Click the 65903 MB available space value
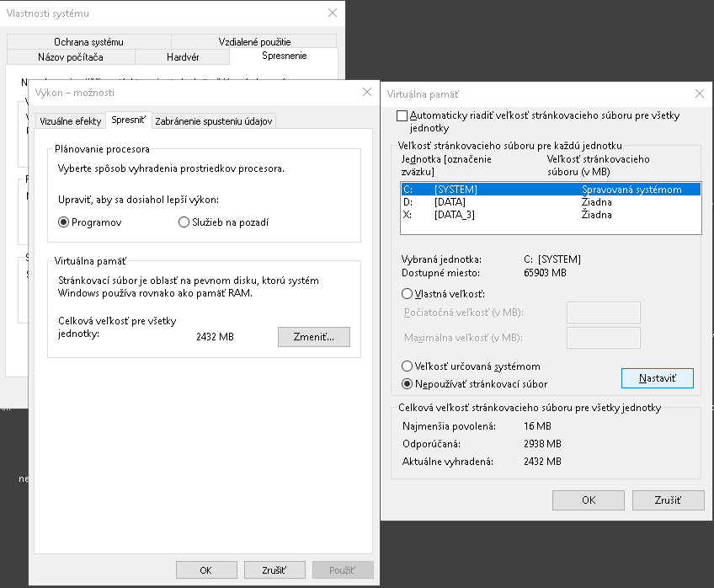 coord(545,273)
